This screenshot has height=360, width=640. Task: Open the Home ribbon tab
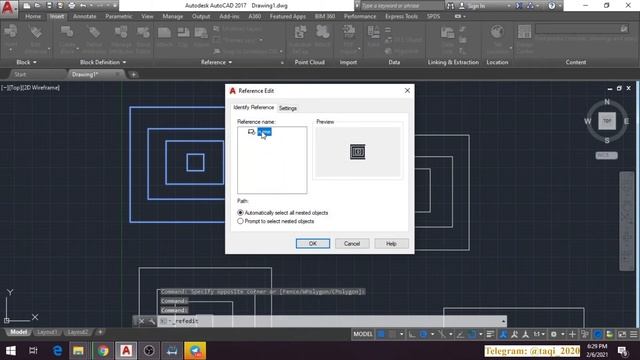[x=33, y=16]
